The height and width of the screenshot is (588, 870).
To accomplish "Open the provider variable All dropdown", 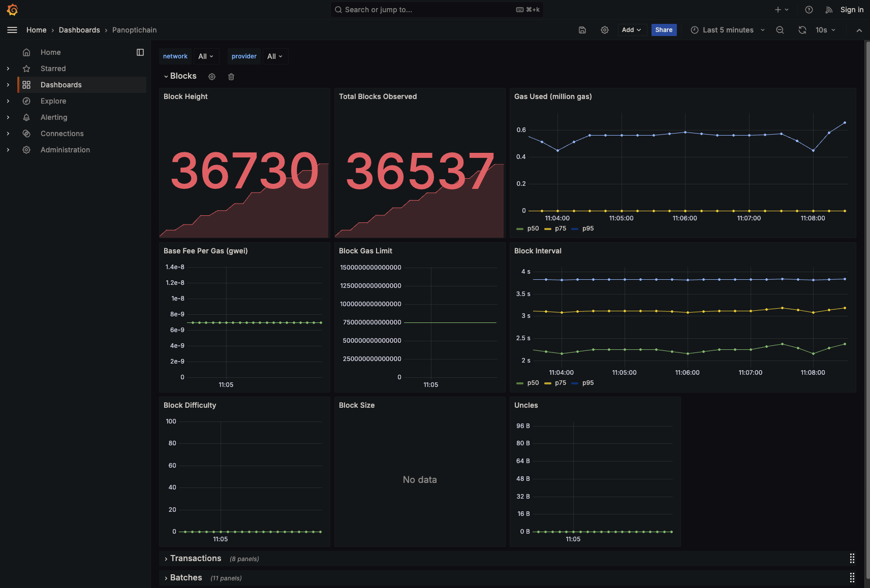I will coord(275,56).
